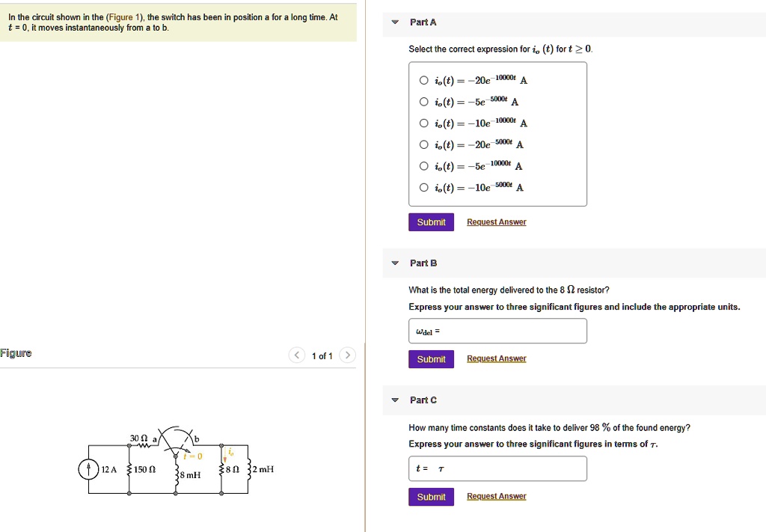Viewport: 766px width, 532px height.
Task: Click Request Answer under Part B
Action: tap(496, 358)
